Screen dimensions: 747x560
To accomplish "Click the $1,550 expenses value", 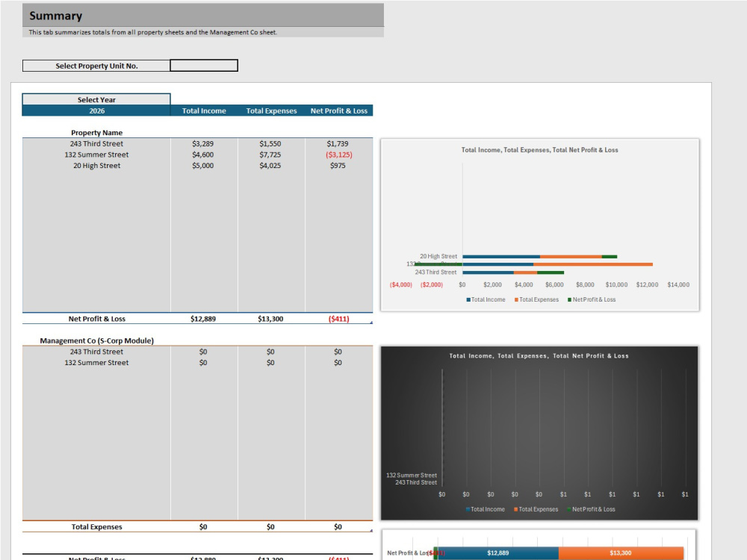I will click(270, 143).
